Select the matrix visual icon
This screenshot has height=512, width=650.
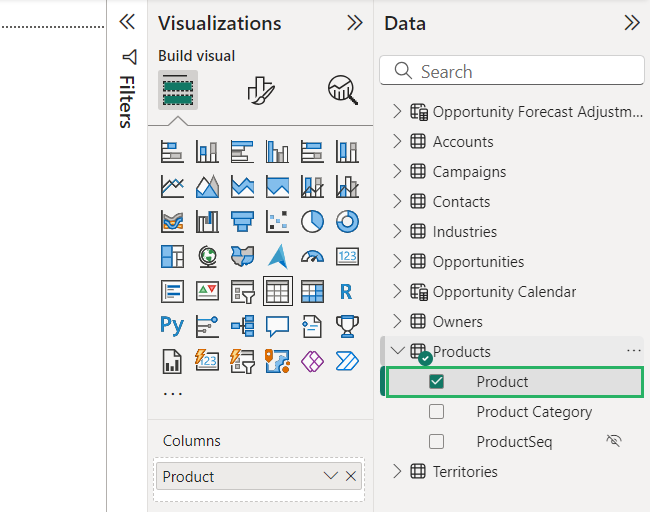point(312,291)
